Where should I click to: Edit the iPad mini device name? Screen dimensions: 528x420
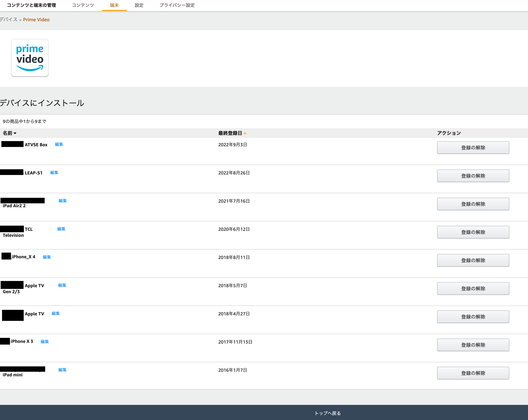pyautogui.click(x=63, y=370)
